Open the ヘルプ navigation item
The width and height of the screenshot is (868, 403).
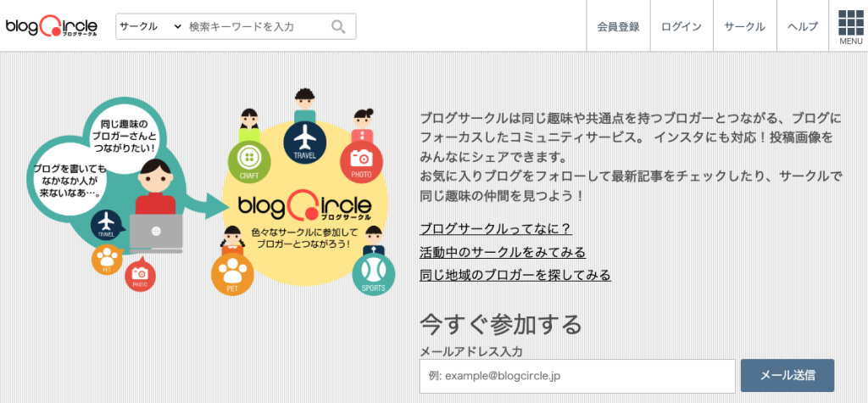click(x=803, y=26)
